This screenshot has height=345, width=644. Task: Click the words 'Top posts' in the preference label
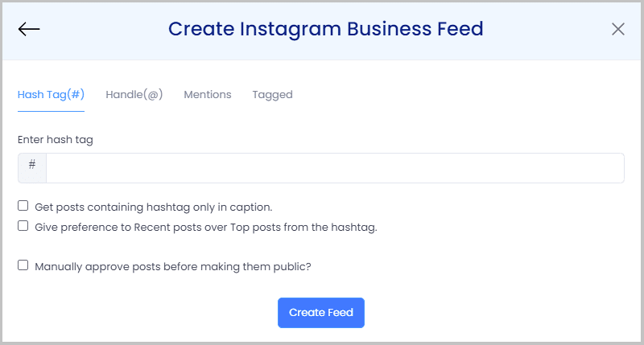coord(254,228)
